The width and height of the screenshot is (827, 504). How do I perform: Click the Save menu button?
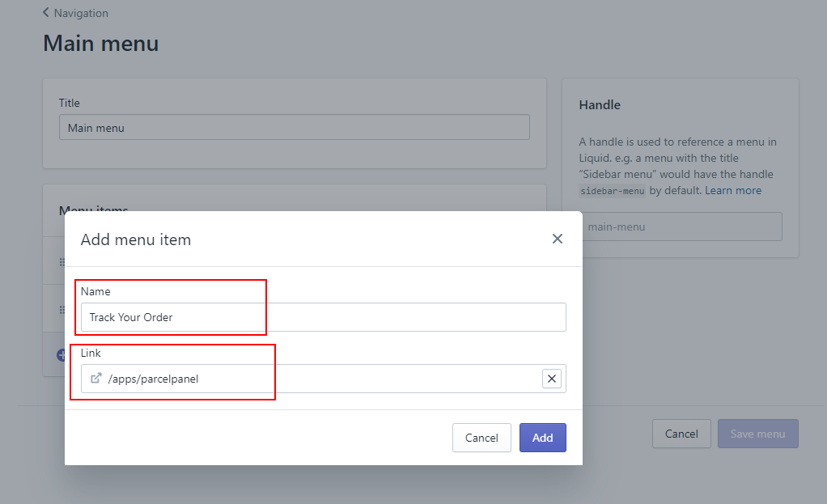point(758,434)
